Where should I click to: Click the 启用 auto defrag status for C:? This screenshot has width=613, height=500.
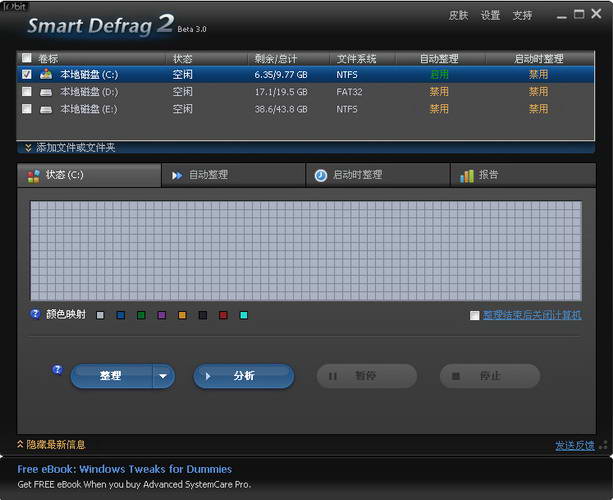439,74
